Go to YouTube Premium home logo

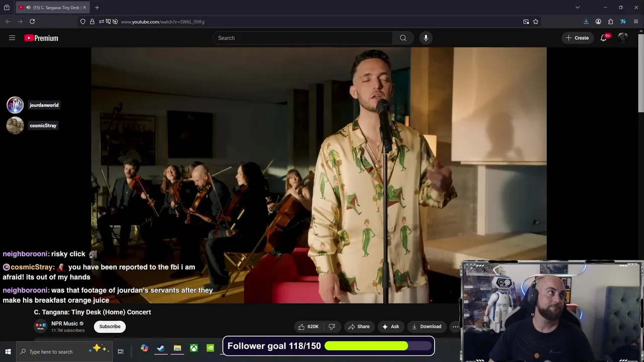(x=41, y=38)
